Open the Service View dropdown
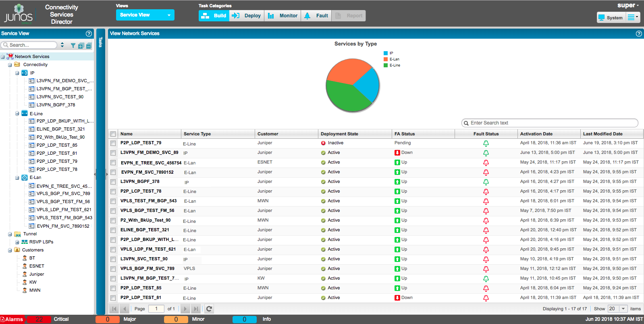This screenshot has width=644, height=324. pos(145,15)
